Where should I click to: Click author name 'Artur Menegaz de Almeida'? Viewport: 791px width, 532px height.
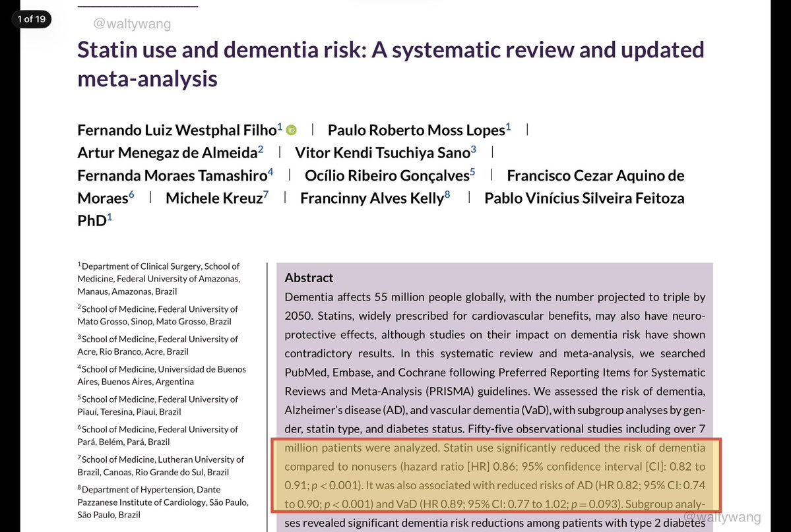point(168,153)
